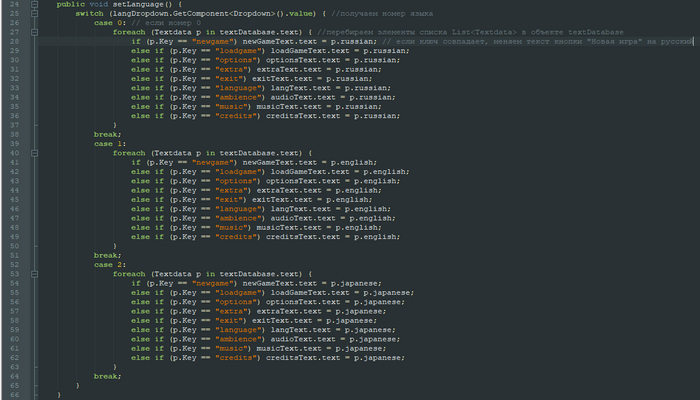Click the "credits" string on line 49
The width and height of the screenshot is (700, 400).
pos(236,237)
